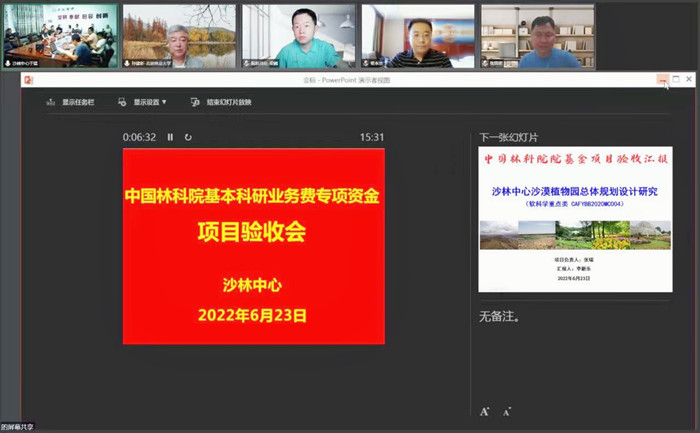Image resolution: width=700 pixels, height=433 pixels.
Task: Select the participant video in striped shirt
Action: 418,37
